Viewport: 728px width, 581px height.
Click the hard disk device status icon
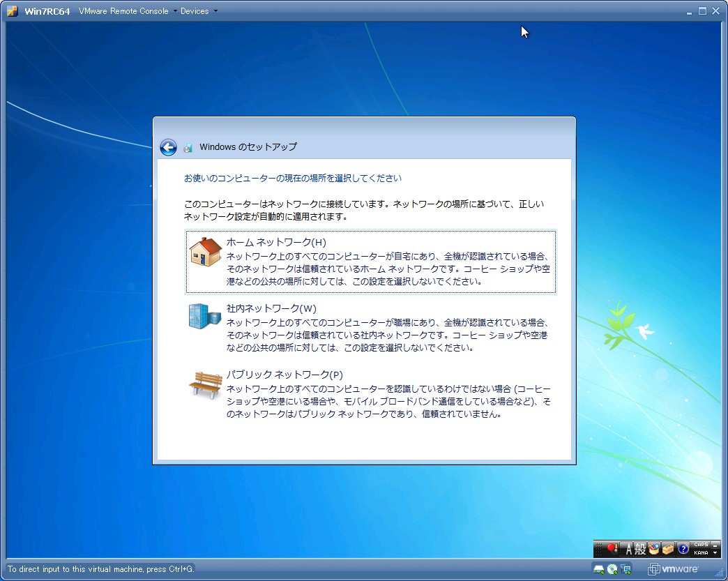click(x=599, y=569)
